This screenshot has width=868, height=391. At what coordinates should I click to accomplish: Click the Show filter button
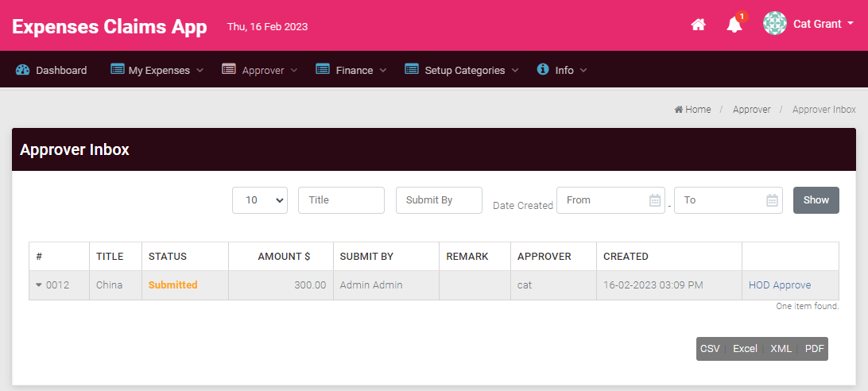click(x=816, y=200)
